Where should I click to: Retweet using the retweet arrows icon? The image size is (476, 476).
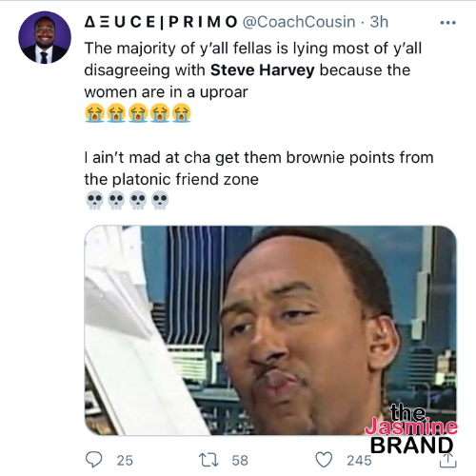click(208, 460)
